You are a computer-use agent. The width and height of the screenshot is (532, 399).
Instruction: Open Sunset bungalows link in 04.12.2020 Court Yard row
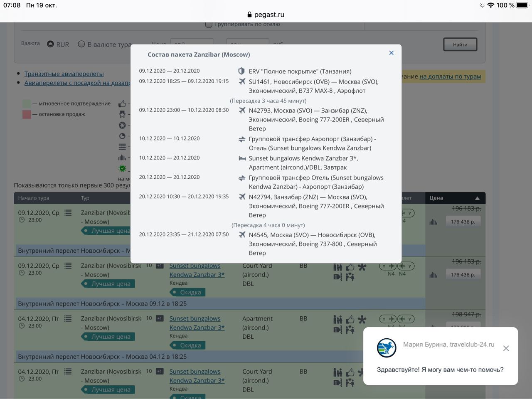197,376
